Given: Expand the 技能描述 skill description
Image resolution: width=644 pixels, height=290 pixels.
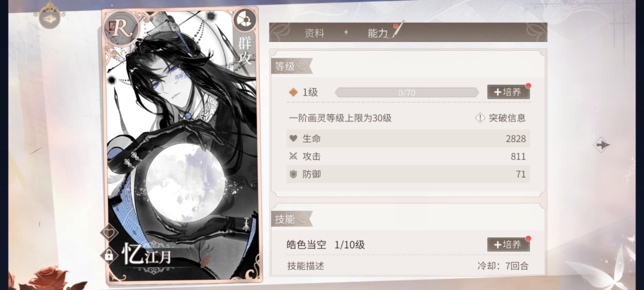Looking at the screenshot, I should pyautogui.click(x=305, y=266).
